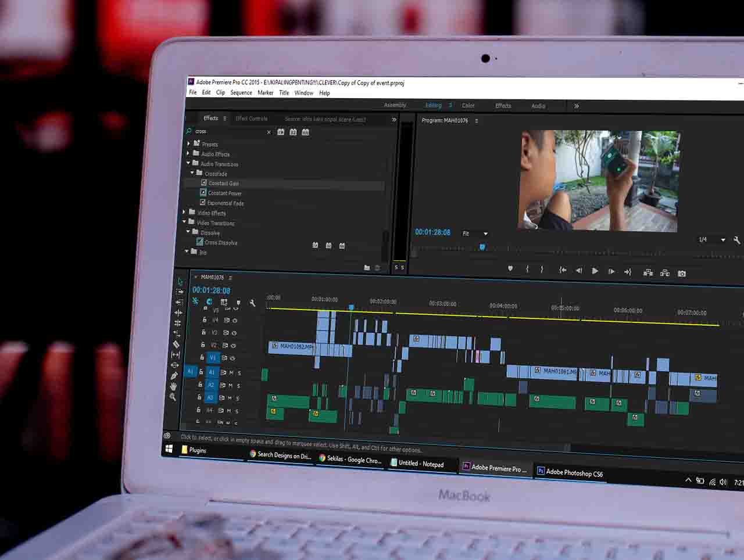
Task: Switch to the Color workspace tab
Action: click(468, 106)
